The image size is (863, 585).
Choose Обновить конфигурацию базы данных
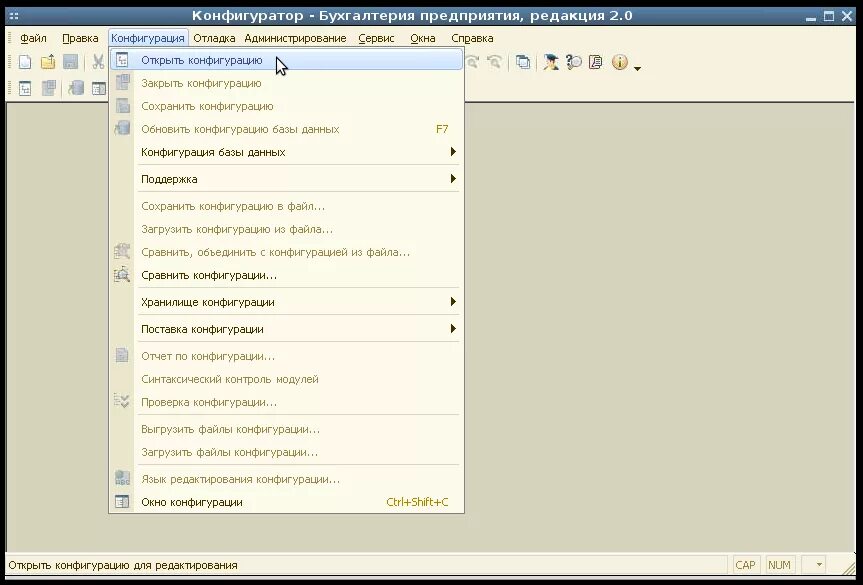286,129
